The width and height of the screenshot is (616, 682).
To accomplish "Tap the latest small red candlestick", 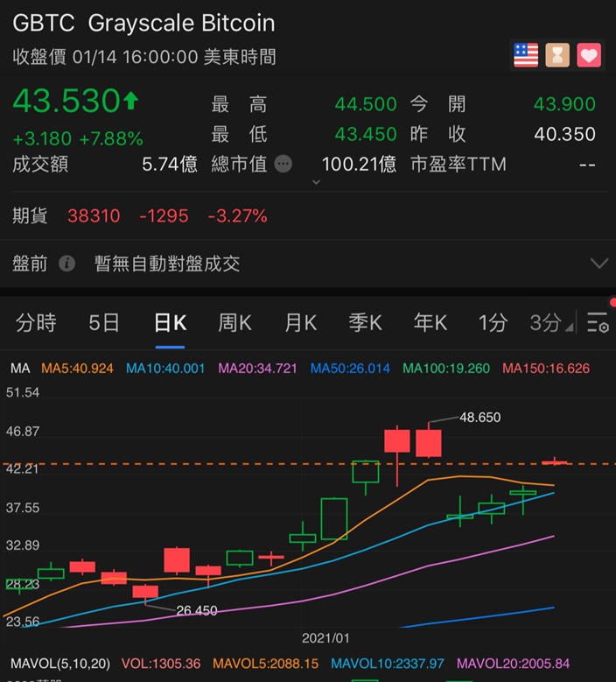I will [555, 462].
